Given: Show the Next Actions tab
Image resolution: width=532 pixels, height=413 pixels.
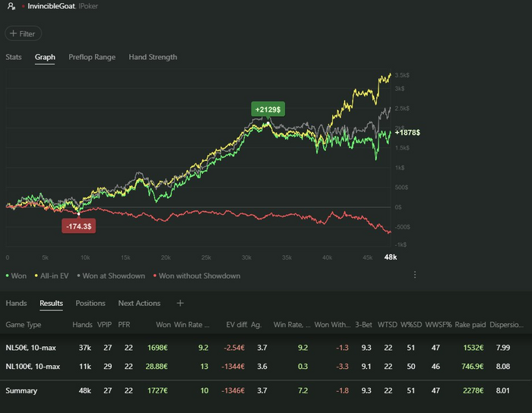Looking at the screenshot, I should coord(139,304).
